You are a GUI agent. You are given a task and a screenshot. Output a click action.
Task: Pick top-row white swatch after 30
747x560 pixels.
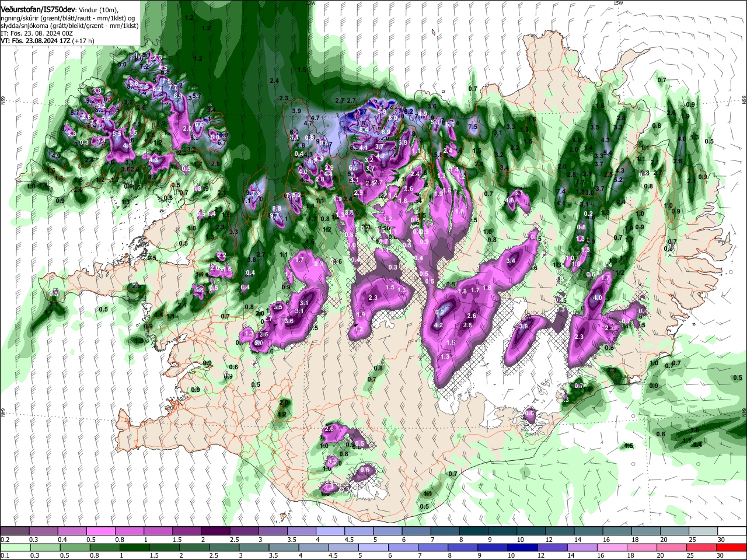tap(732, 531)
